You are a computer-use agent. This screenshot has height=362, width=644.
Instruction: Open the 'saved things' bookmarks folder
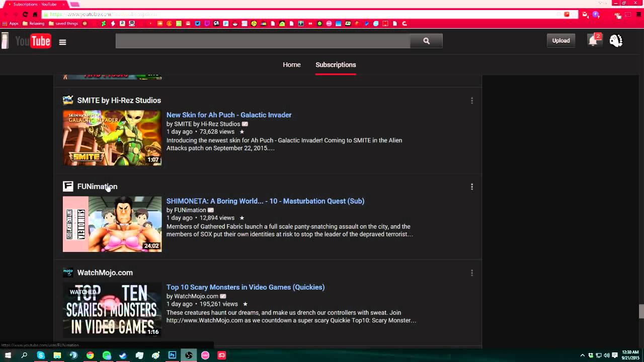point(63,24)
